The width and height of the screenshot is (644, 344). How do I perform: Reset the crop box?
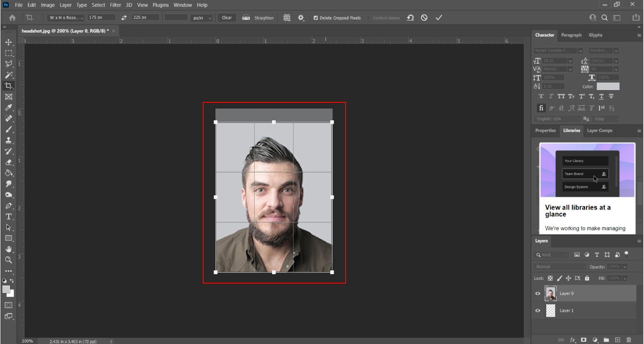tap(411, 17)
